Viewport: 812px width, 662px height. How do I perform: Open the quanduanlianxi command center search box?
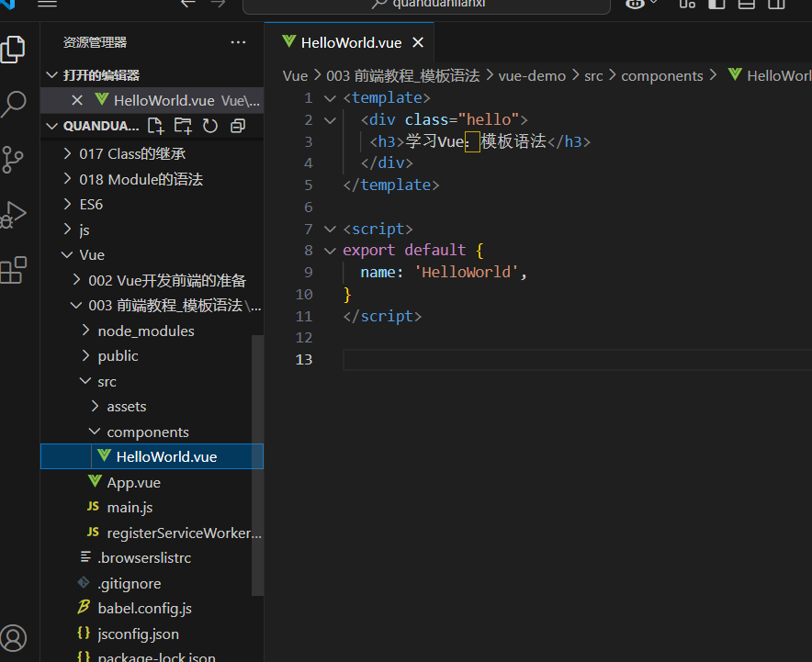427,6
